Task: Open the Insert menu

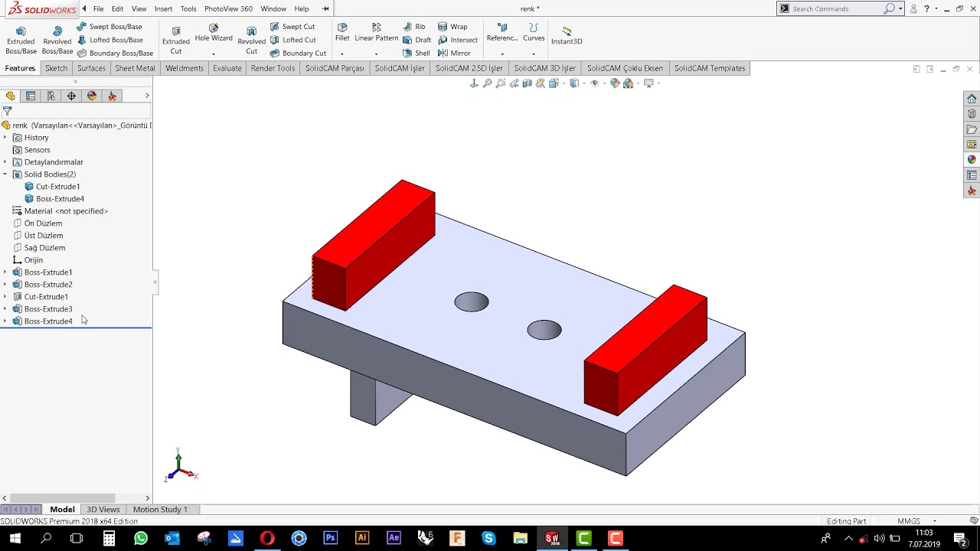Action: pos(163,8)
